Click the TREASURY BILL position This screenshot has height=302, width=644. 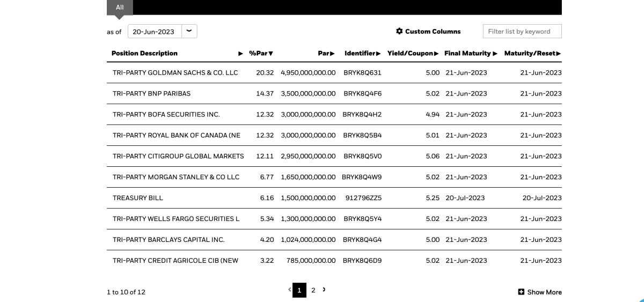click(138, 198)
